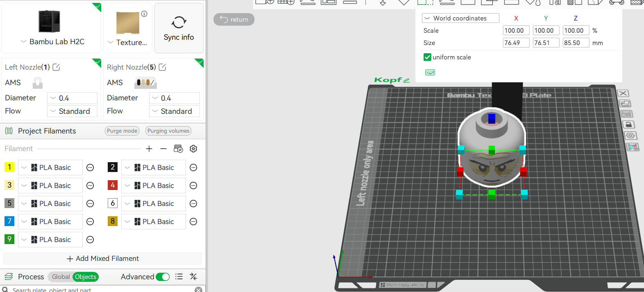The image size is (644, 292).
Task: Click green color swatch of filament 9
Action: coord(9,239)
